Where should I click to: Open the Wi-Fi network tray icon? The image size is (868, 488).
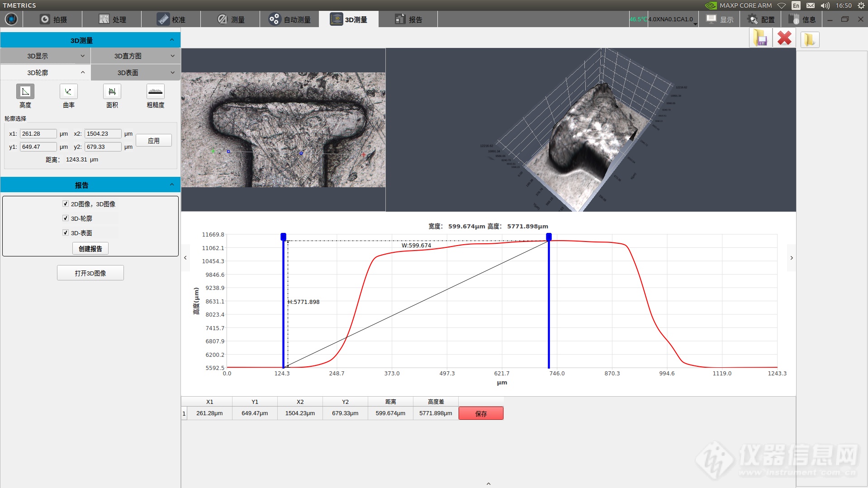(781, 5)
